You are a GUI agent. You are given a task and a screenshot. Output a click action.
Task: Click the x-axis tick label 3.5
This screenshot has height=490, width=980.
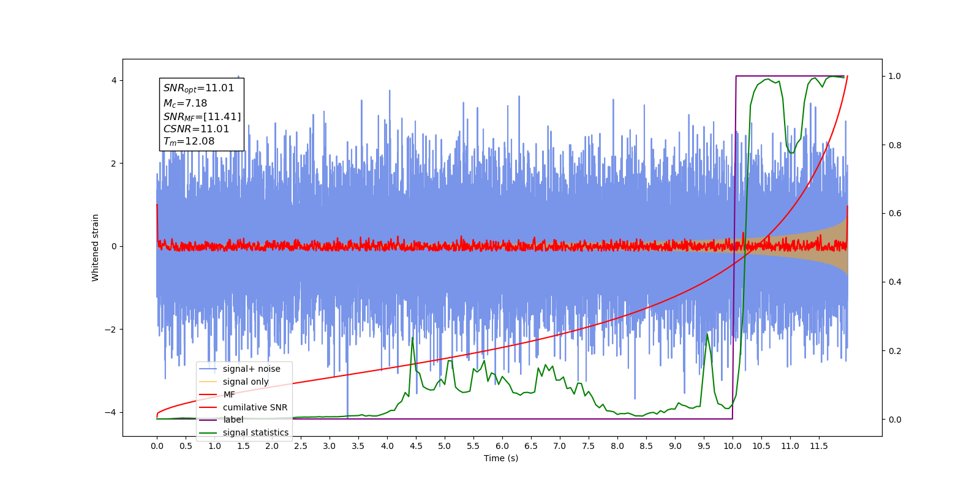coord(358,446)
